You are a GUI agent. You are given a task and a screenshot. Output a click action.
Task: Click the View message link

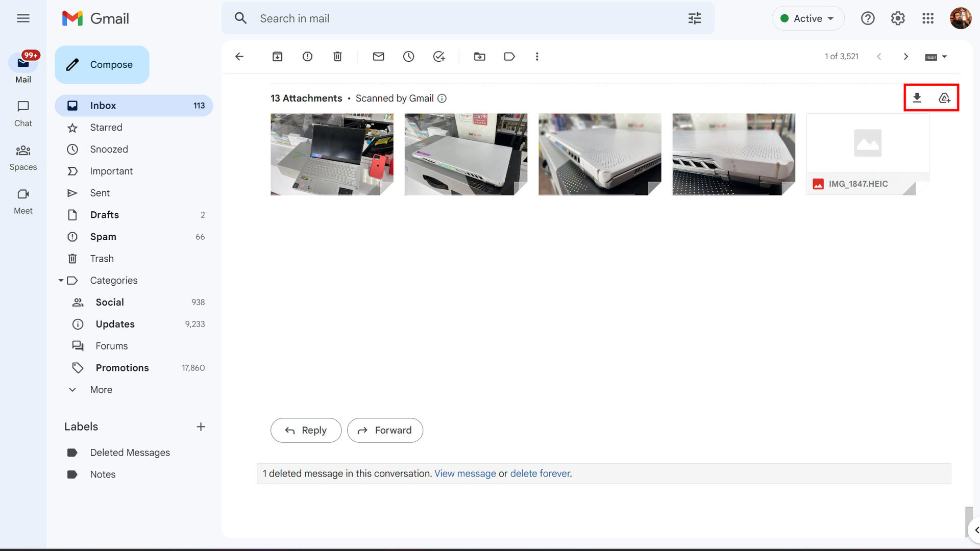coord(465,473)
